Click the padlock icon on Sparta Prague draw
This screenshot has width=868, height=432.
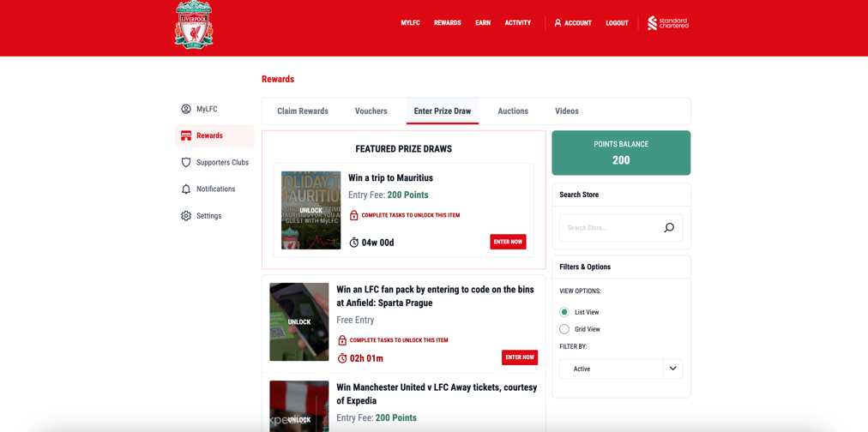342,340
